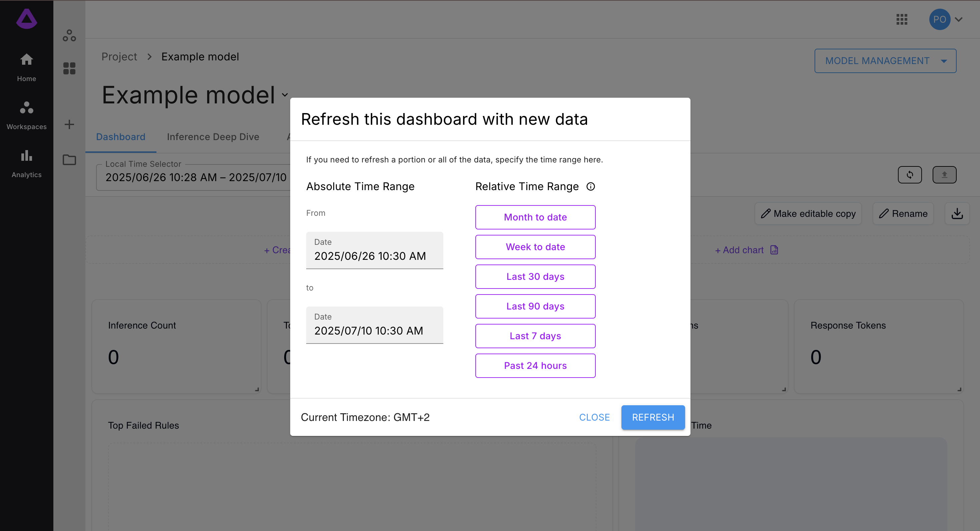Image resolution: width=980 pixels, height=531 pixels.
Task: Select Month to date range
Action: click(535, 217)
